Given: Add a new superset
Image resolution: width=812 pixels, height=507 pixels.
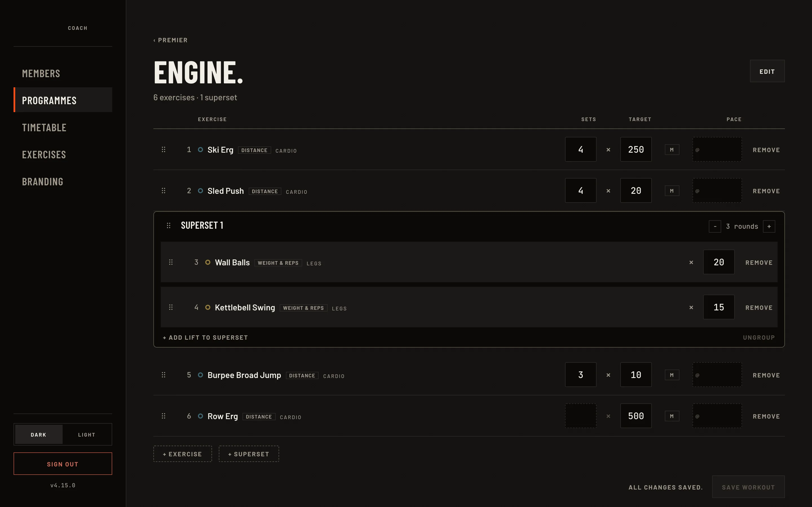Looking at the screenshot, I should (x=249, y=454).
